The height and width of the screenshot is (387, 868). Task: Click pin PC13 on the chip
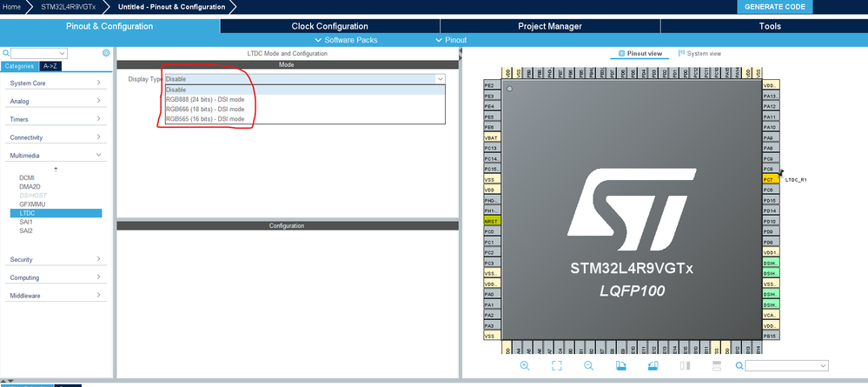tap(492, 148)
